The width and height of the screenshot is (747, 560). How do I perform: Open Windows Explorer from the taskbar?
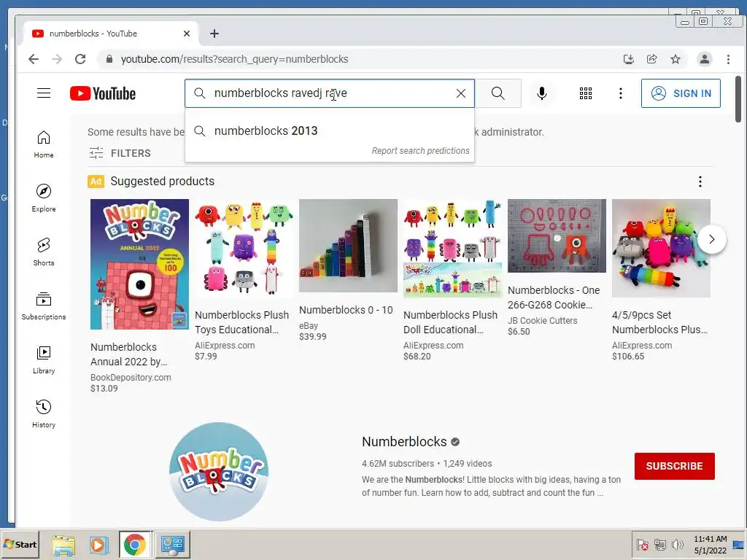tap(63, 544)
